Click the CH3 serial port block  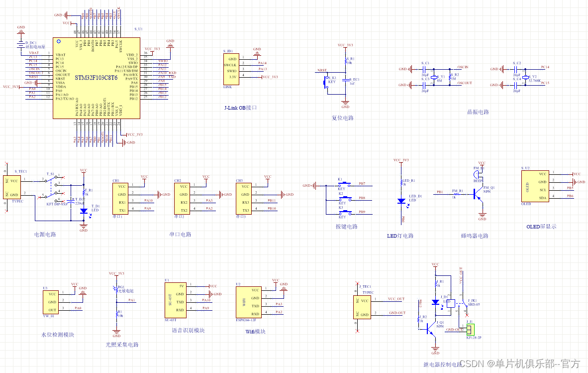click(244, 199)
